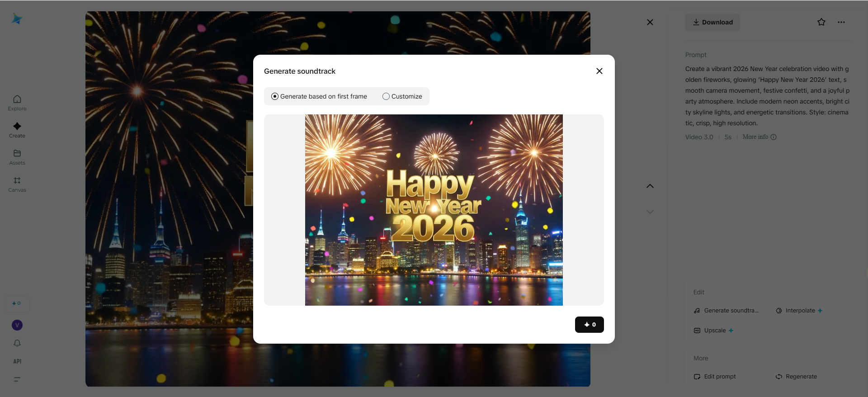Open the Explore page
Viewport: 868px width, 397px height.
[x=17, y=103]
